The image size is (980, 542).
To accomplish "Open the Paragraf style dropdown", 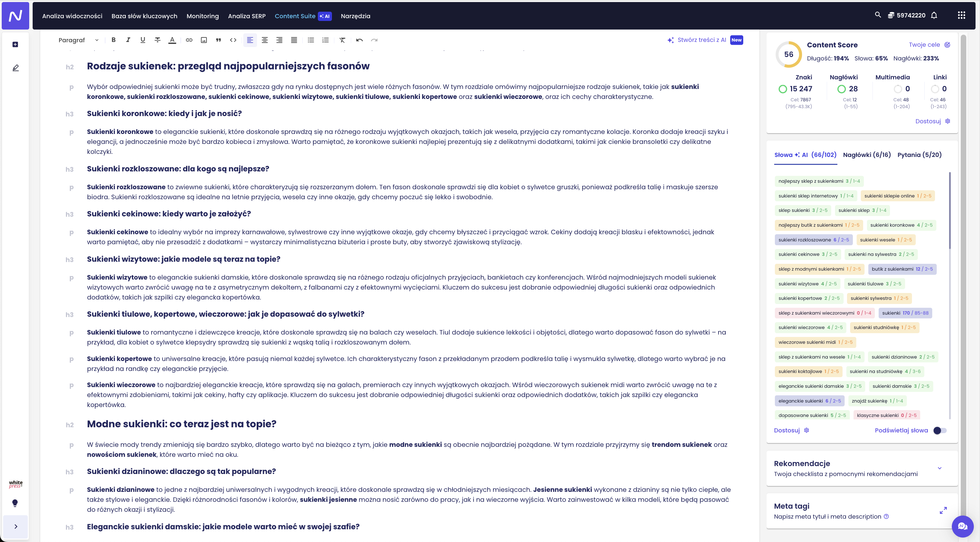I will pos(78,40).
